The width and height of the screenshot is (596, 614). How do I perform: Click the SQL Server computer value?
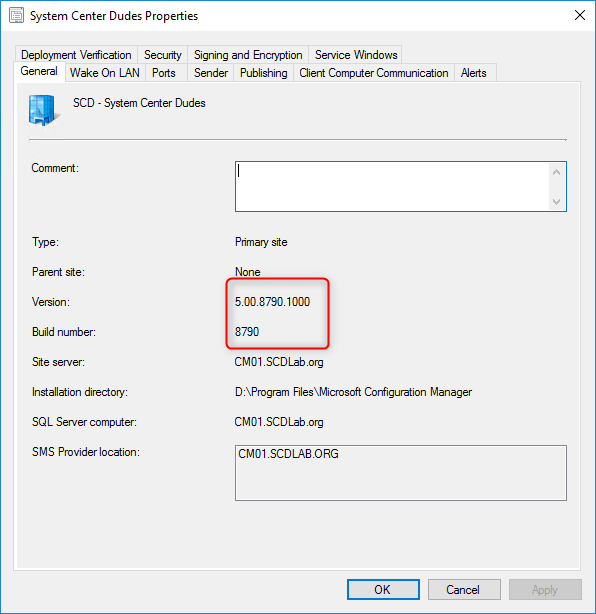pyautogui.click(x=279, y=422)
